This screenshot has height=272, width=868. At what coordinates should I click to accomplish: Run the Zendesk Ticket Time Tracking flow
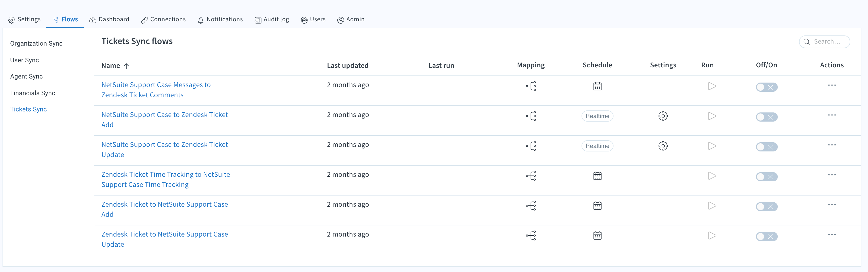[712, 176]
